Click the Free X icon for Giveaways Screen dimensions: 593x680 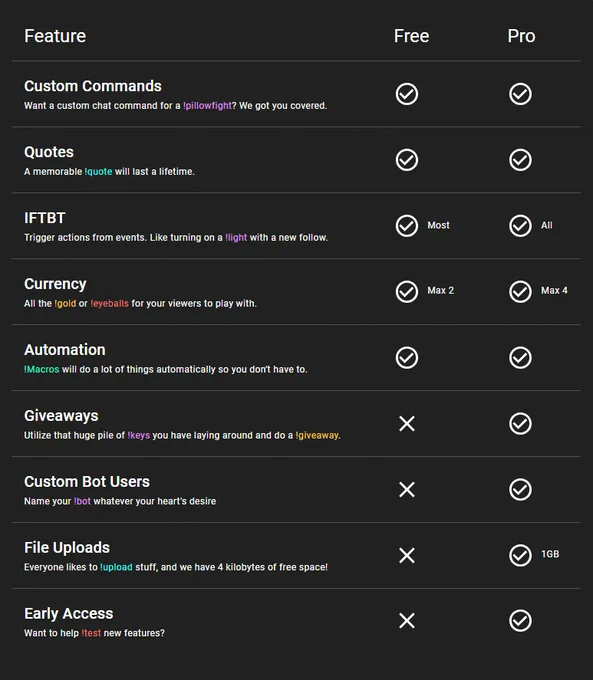coord(407,424)
